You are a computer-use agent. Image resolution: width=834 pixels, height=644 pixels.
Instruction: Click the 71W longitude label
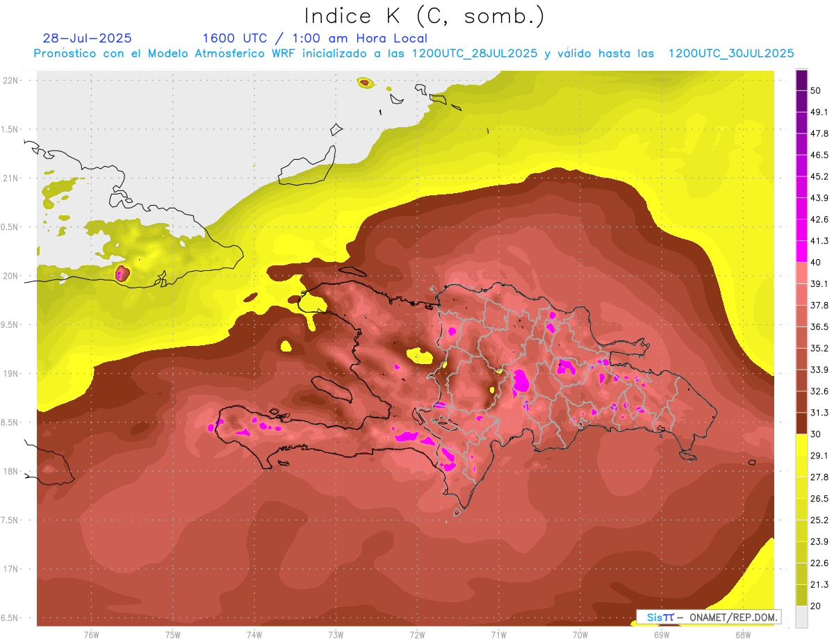click(498, 634)
